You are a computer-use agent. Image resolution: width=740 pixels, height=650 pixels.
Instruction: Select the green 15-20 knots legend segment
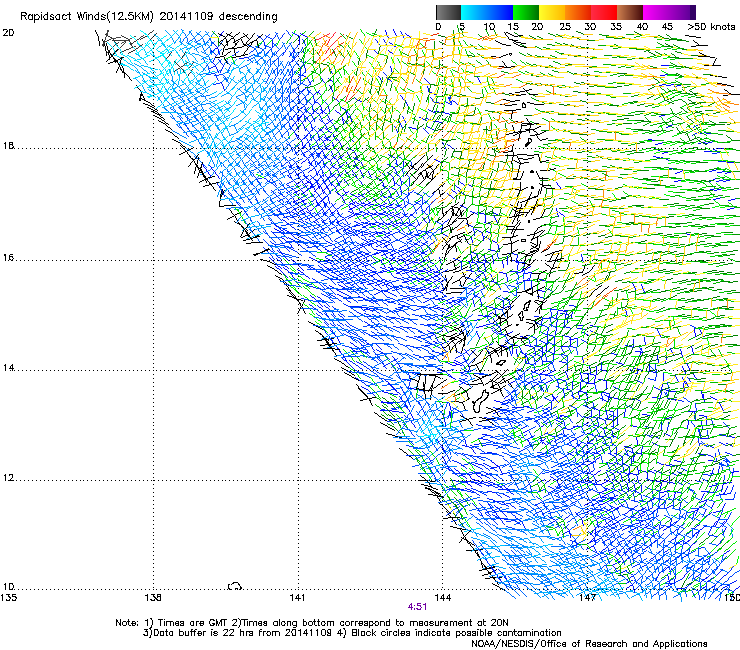[526, 12]
